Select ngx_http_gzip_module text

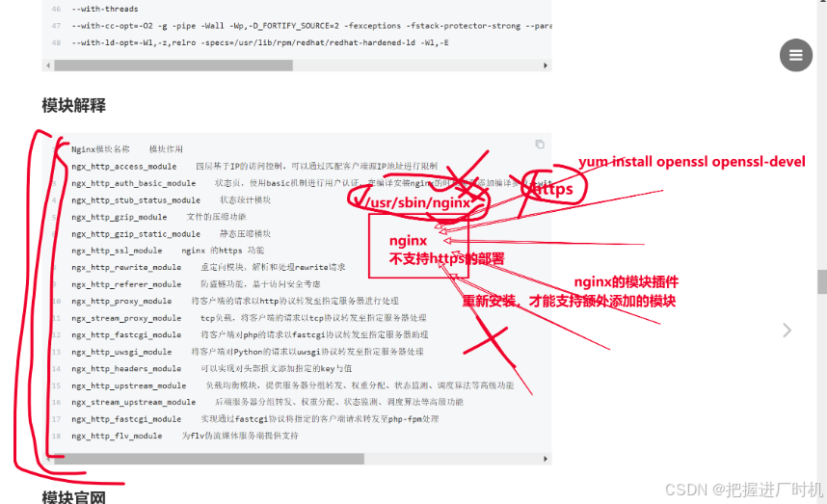pyautogui.click(x=120, y=217)
